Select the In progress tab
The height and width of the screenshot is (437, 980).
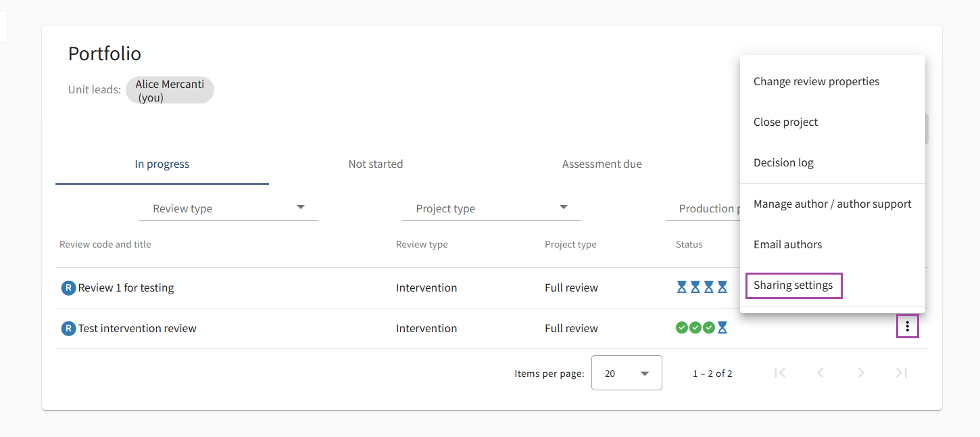click(162, 164)
